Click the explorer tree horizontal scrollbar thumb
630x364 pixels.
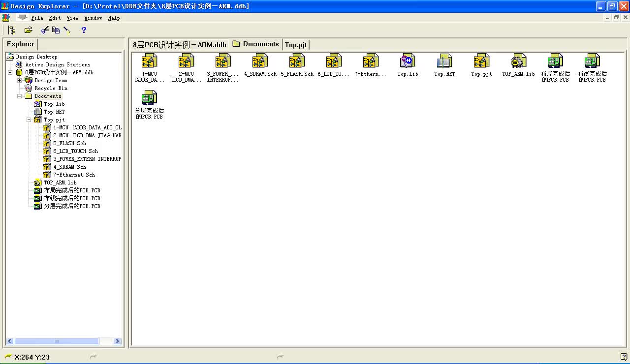[56, 341]
